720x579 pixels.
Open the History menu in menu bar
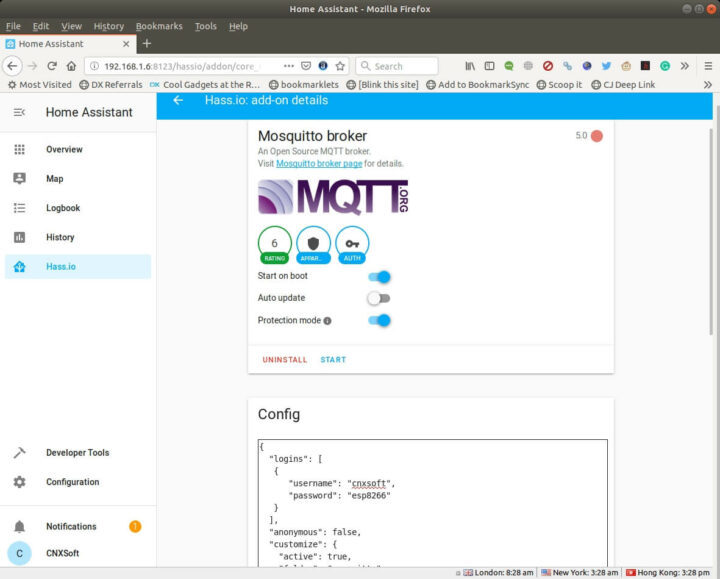pyautogui.click(x=108, y=26)
